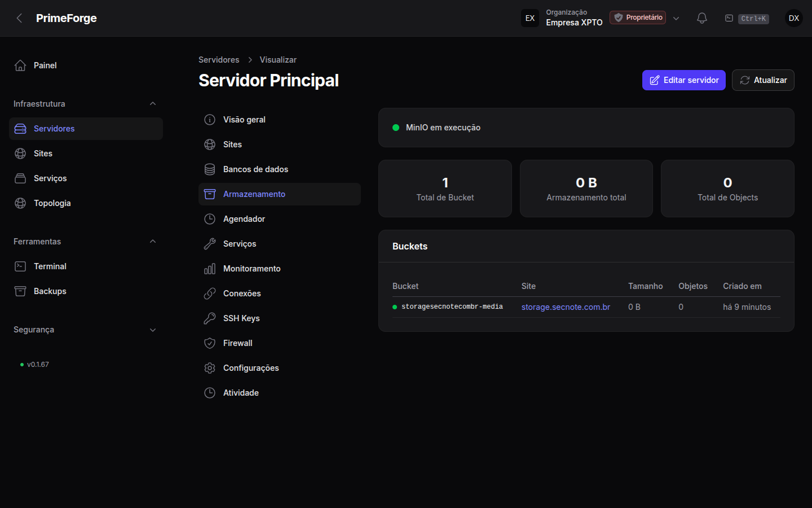The height and width of the screenshot is (508, 812).
Task: Click the Total de Objects stat card
Action: point(727,189)
